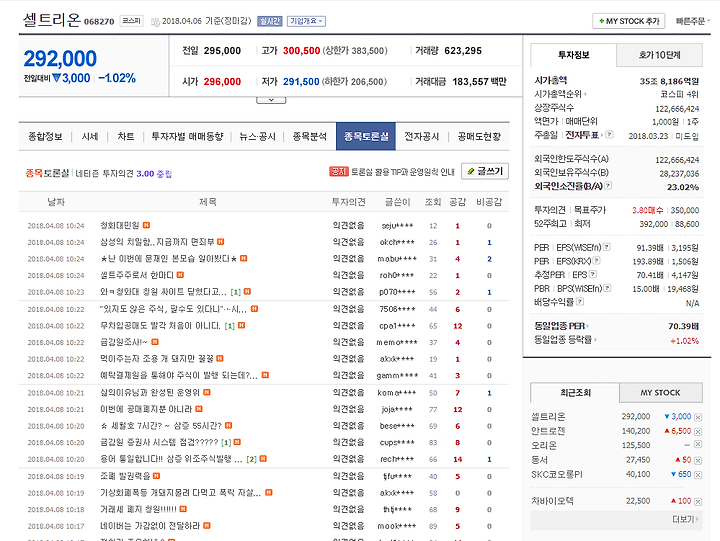Screen dimensions: 720x541
Task: Open 차바이오텍 in recent stocks list
Action: (553, 501)
